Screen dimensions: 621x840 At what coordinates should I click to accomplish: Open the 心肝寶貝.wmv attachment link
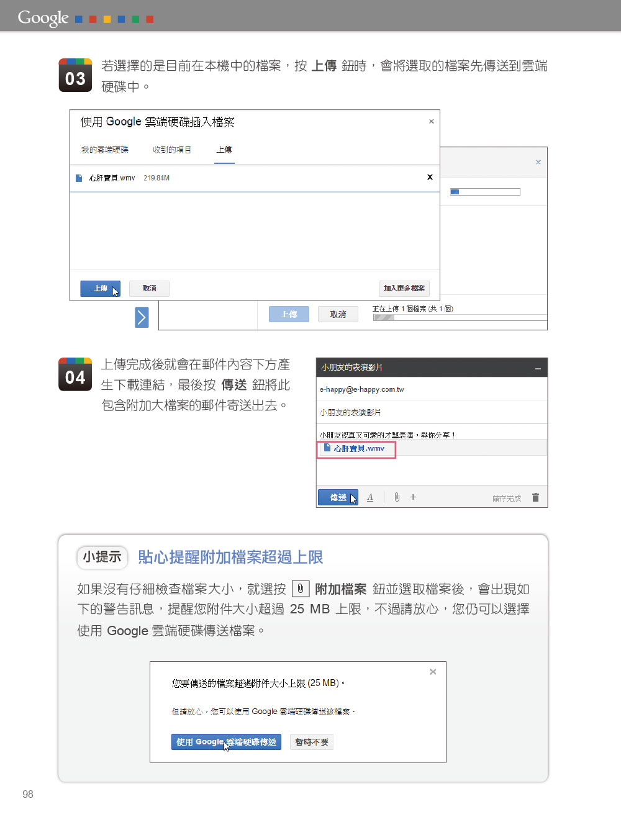[x=359, y=448]
